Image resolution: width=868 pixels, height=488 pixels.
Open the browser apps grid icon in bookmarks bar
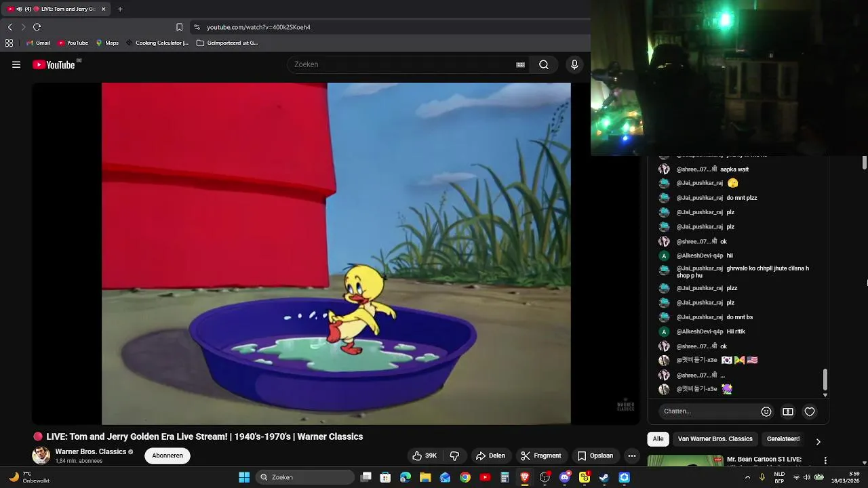pyautogui.click(x=9, y=43)
